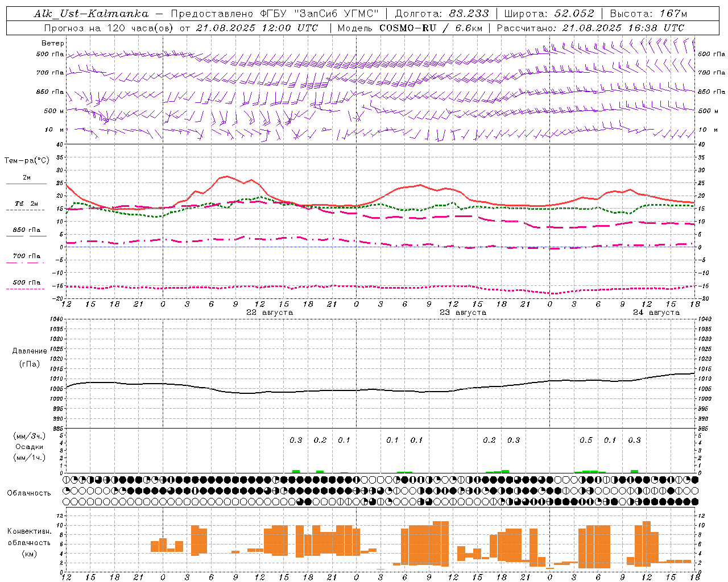Click the Модель COSMO-RU / 6.6км label

[x=409, y=28]
